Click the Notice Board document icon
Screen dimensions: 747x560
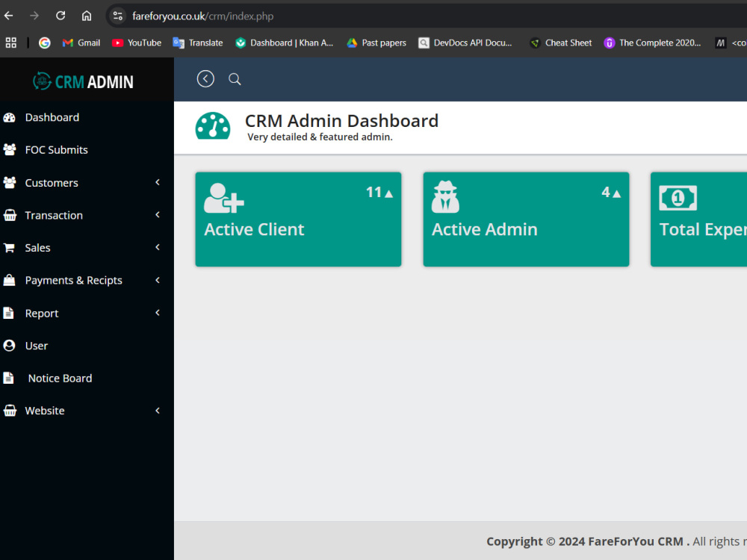(x=8, y=378)
